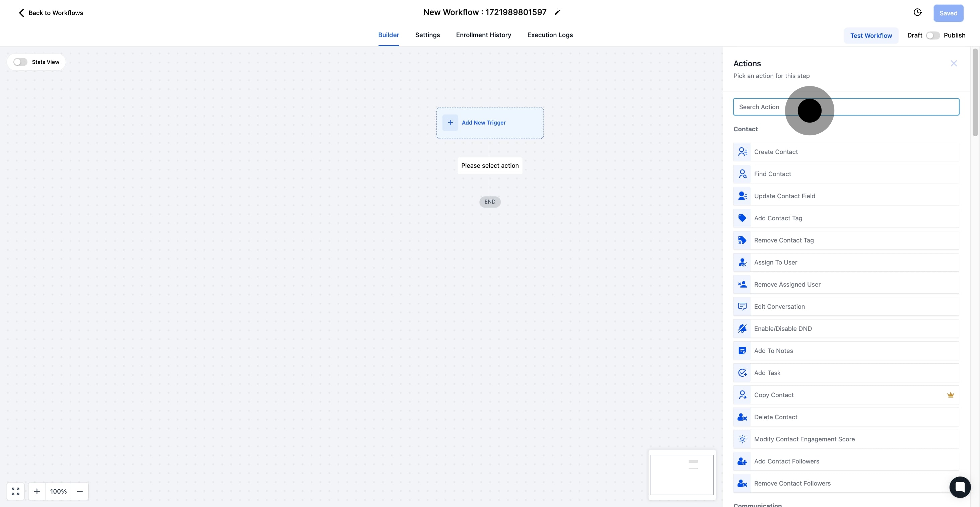Click the Add Contact Tag icon

click(742, 218)
